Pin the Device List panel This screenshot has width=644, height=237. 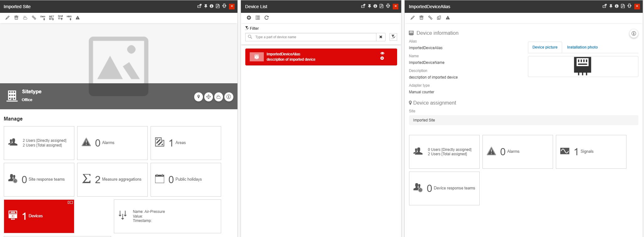click(x=369, y=6)
